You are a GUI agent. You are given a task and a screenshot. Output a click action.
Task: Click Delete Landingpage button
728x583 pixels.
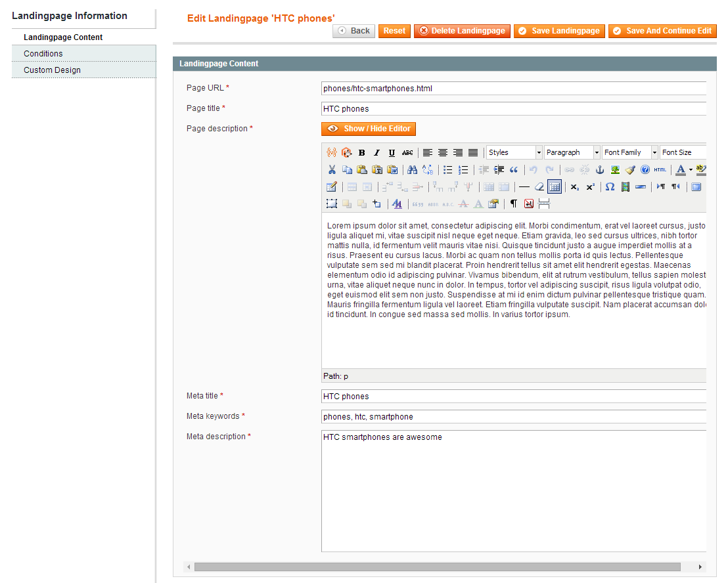click(x=462, y=31)
